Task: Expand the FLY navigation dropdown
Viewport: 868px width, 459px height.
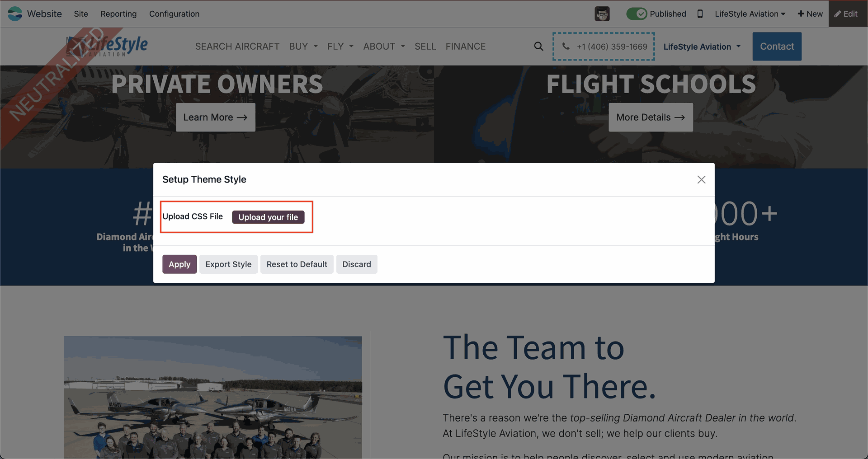Action: click(340, 46)
